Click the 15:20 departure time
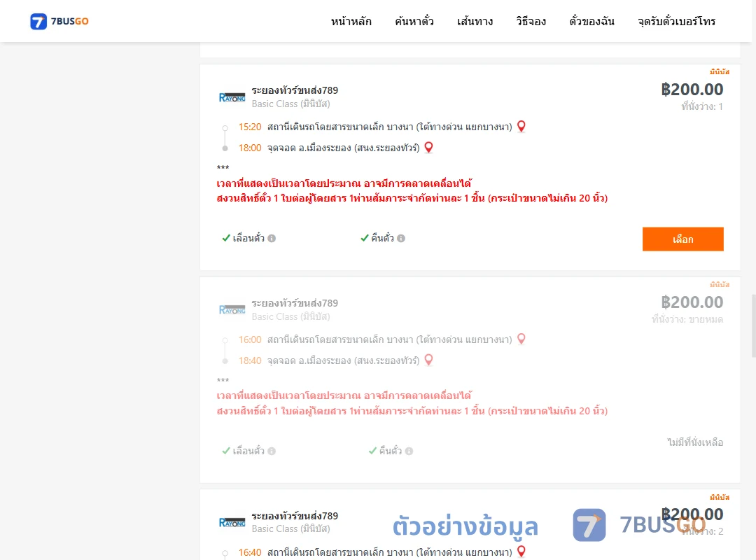Screen dimensions: 756x560 (x=250, y=127)
